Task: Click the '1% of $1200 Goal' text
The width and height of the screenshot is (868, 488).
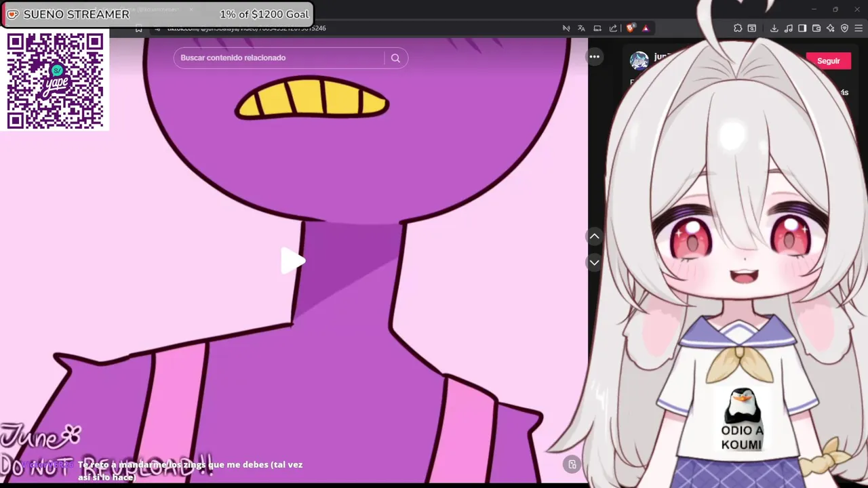Action: tap(264, 14)
